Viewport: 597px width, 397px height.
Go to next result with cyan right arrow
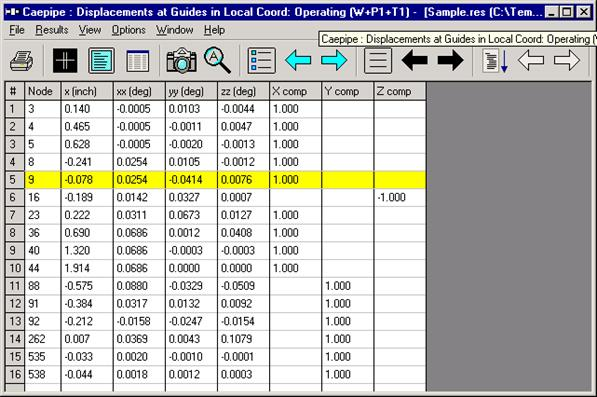coord(334,60)
